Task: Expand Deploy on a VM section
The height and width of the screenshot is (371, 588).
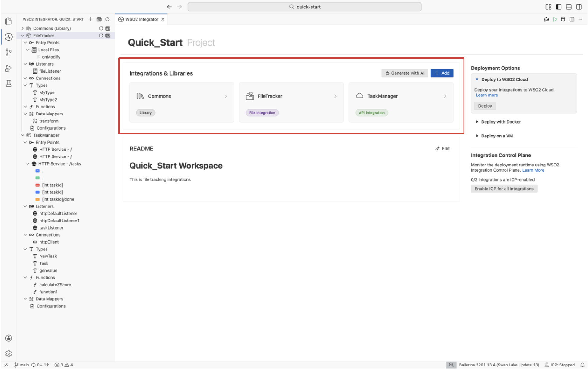Action: pos(477,136)
